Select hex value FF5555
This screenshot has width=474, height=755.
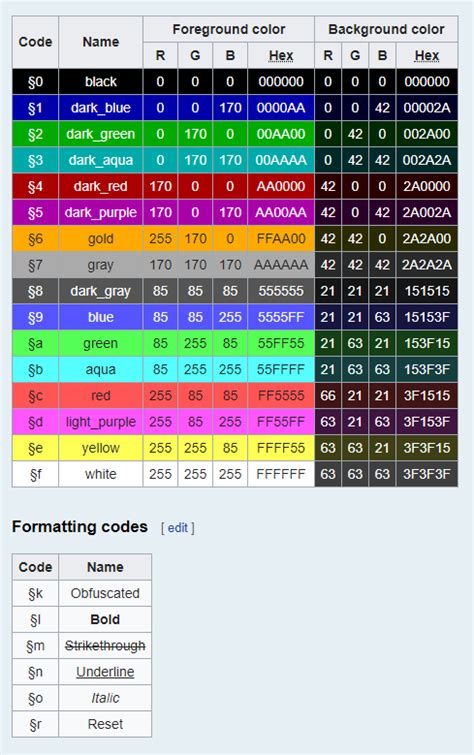tap(281, 395)
